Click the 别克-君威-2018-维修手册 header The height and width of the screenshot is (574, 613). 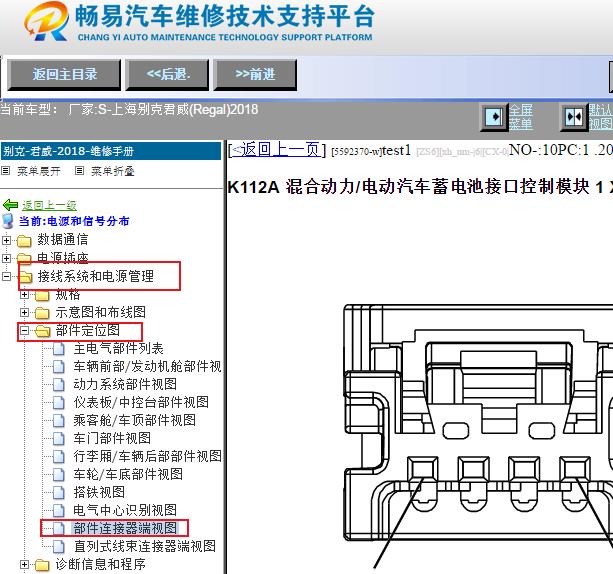click(x=111, y=151)
